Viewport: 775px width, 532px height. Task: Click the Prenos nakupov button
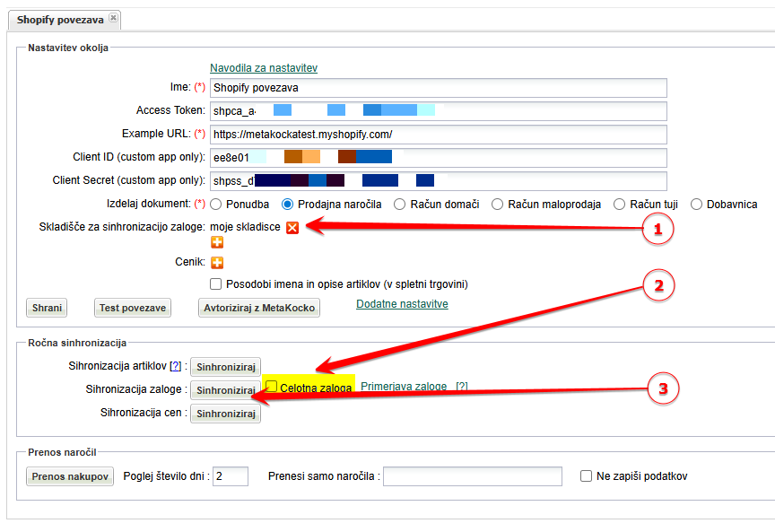coord(70,476)
